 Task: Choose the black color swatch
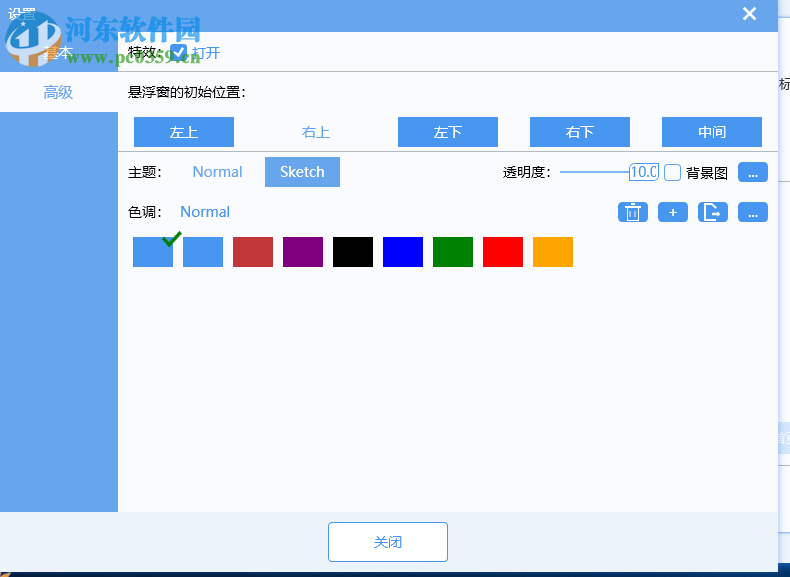pyautogui.click(x=353, y=252)
